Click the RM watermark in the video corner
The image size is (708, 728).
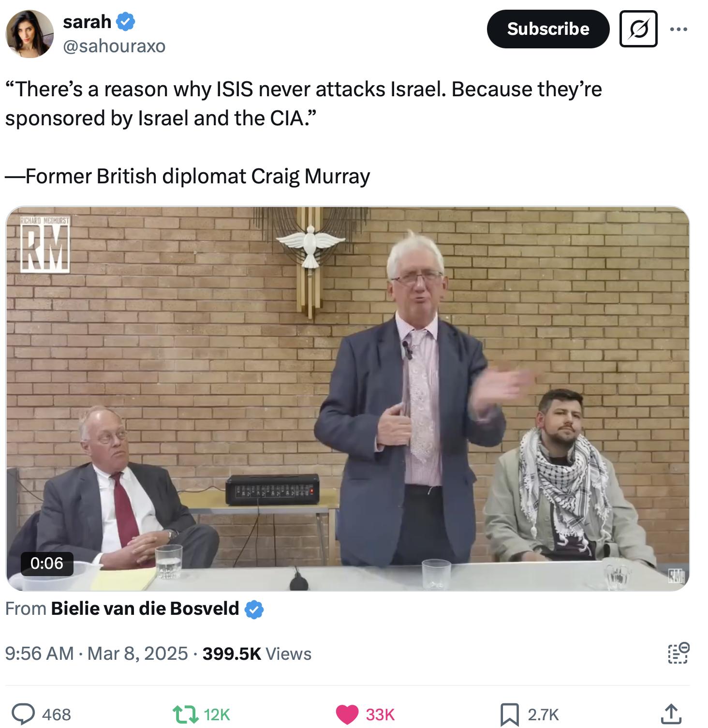(45, 245)
